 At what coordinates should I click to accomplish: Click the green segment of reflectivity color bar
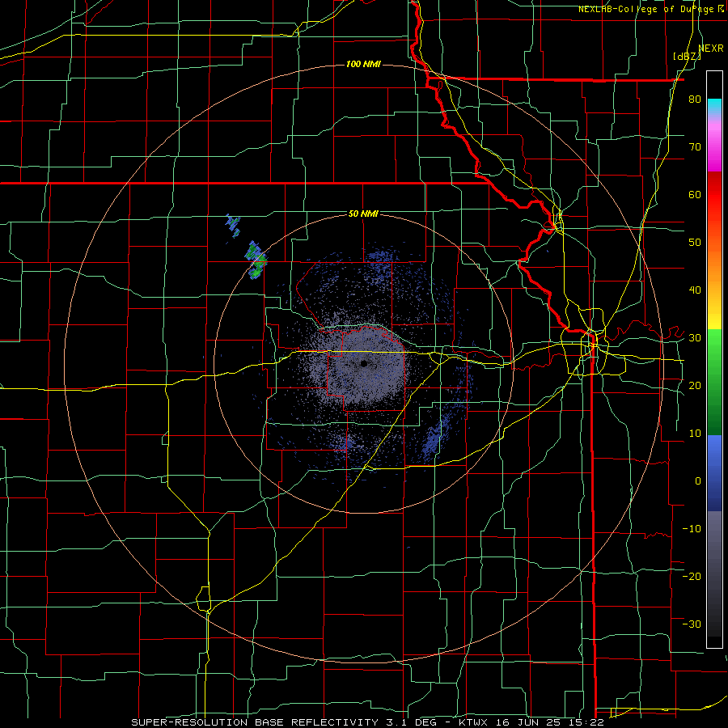click(714, 382)
